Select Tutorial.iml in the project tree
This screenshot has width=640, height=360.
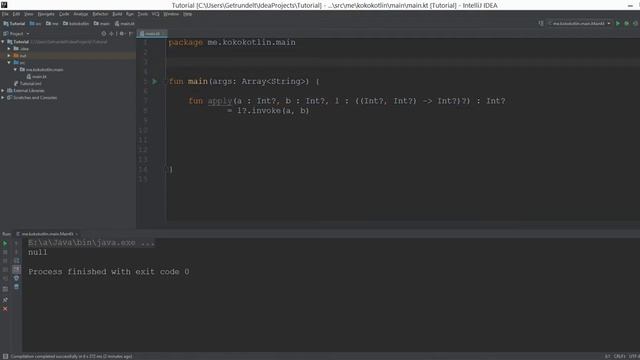point(27,83)
